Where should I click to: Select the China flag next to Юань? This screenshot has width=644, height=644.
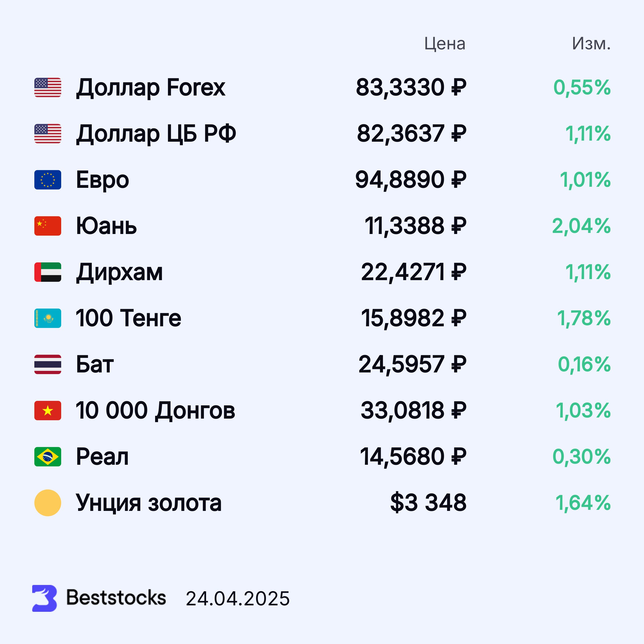click(x=48, y=226)
